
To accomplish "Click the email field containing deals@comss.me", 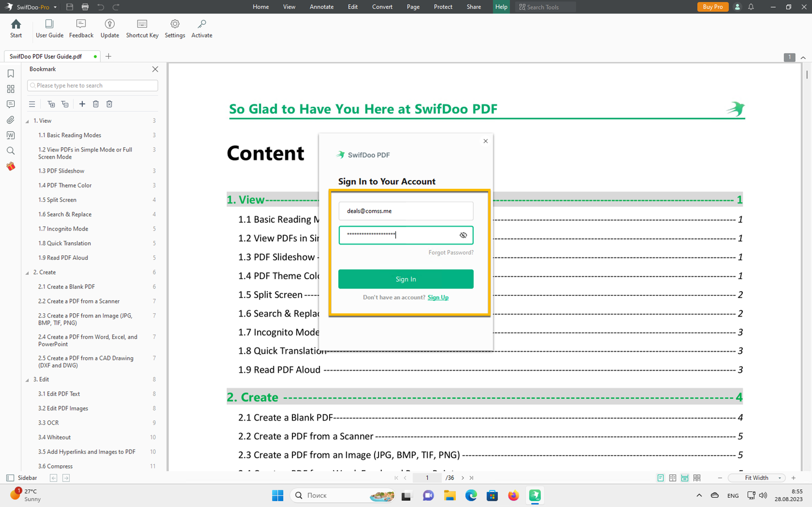I will (406, 211).
